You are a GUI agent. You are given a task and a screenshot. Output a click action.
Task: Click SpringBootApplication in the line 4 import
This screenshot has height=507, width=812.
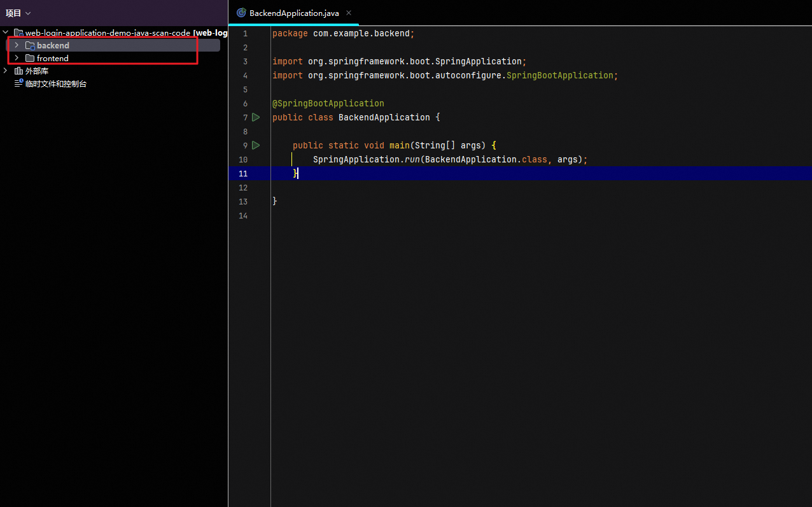point(560,75)
